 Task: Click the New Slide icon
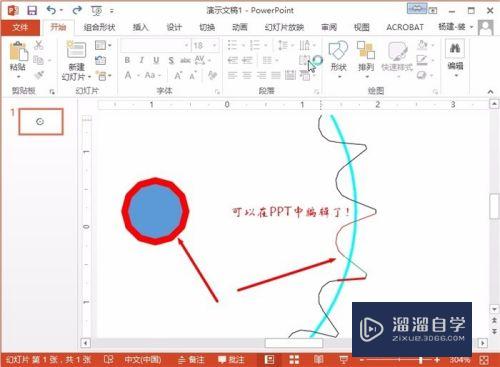point(76,50)
